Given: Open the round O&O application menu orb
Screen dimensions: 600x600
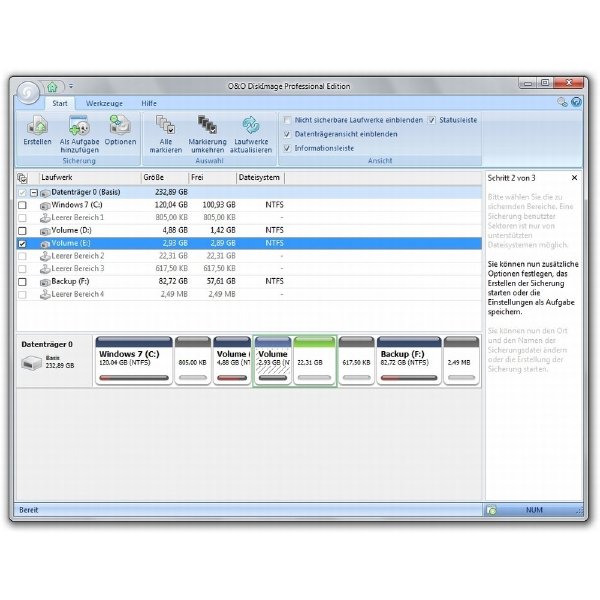Looking at the screenshot, I should click(x=28, y=93).
